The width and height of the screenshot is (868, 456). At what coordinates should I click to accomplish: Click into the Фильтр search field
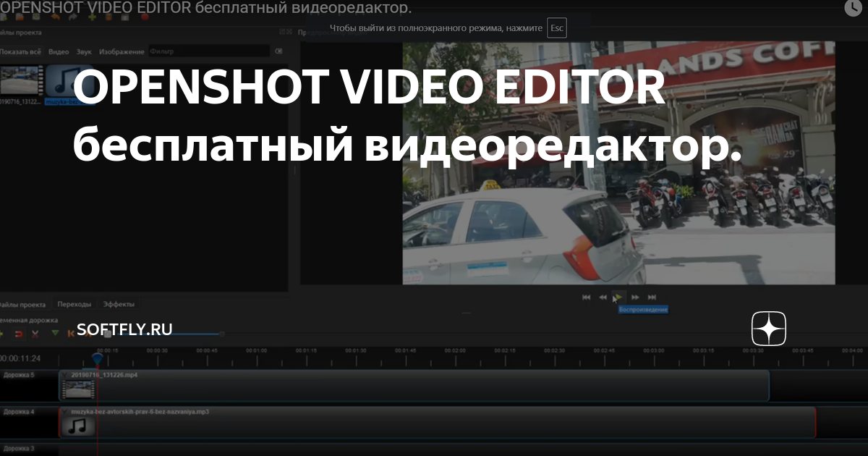tap(209, 51)
